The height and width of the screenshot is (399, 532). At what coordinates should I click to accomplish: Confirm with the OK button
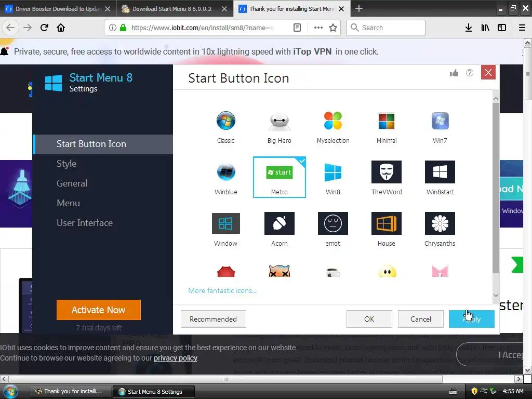pos(369,319)
